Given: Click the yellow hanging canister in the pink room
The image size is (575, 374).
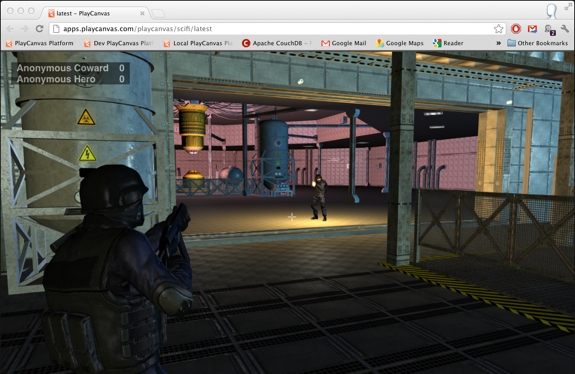Looking at the screenshot, I should 192,128.
